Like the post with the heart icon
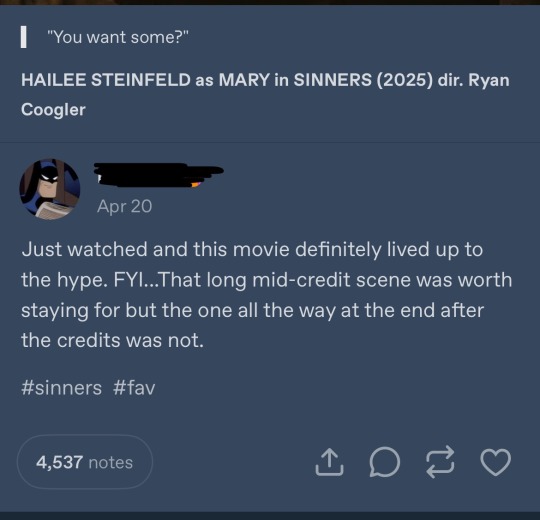The height and width of the screenshot is (520, 540). 496,462
